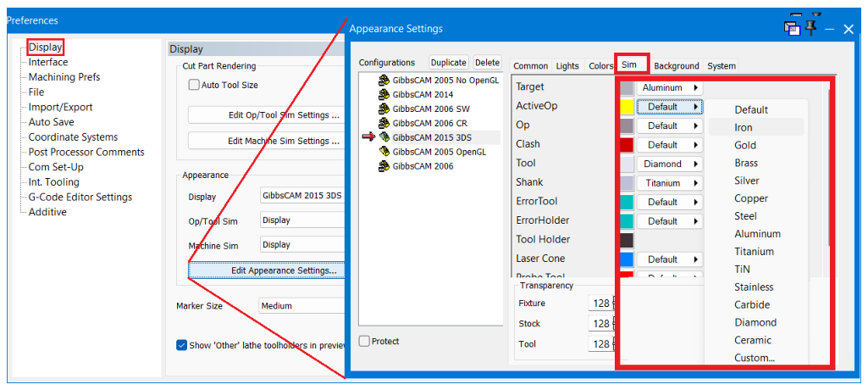Open the Machine Sim combo box
This screenshot has height=390, width=868.
pos(301,245)
